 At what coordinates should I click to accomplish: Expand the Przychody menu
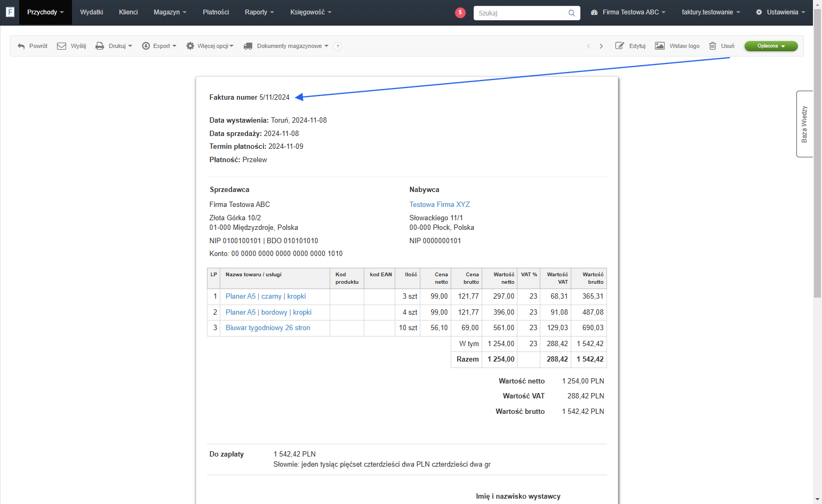[x=45, y=12]
